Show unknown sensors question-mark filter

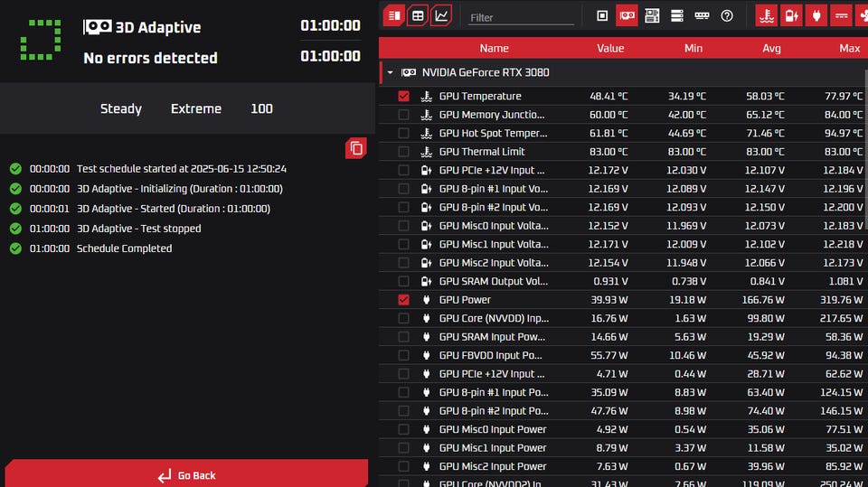point(727,15)
